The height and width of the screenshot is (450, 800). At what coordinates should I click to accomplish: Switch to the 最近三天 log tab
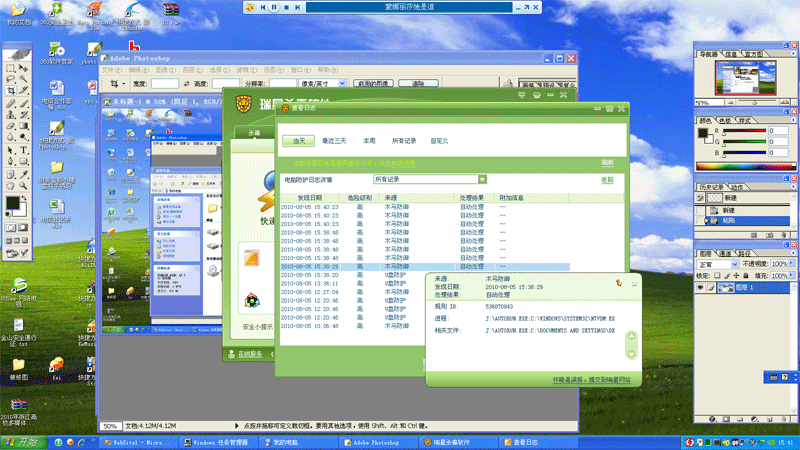pyautogui.click(x=334, y=141)
